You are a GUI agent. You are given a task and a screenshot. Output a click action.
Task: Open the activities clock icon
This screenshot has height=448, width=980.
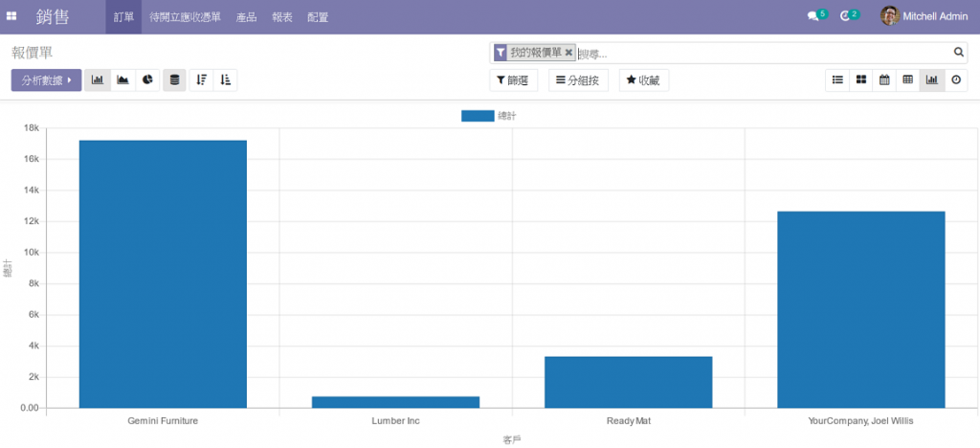[x=845, y=17]
